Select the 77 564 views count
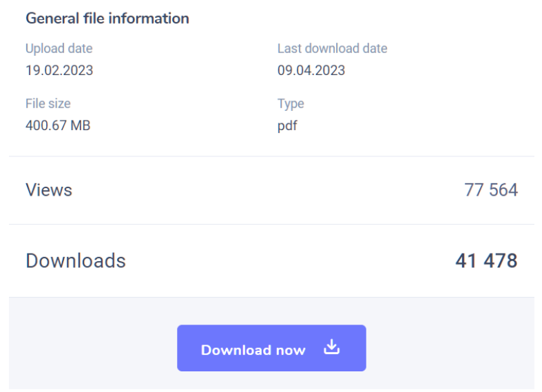 pos(490,190)
